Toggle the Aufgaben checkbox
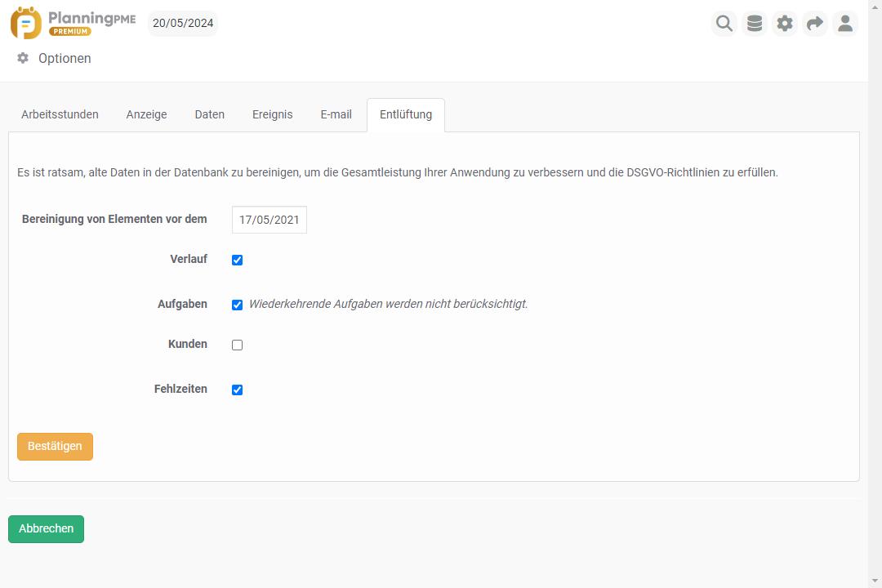 (x=238, y=305)
